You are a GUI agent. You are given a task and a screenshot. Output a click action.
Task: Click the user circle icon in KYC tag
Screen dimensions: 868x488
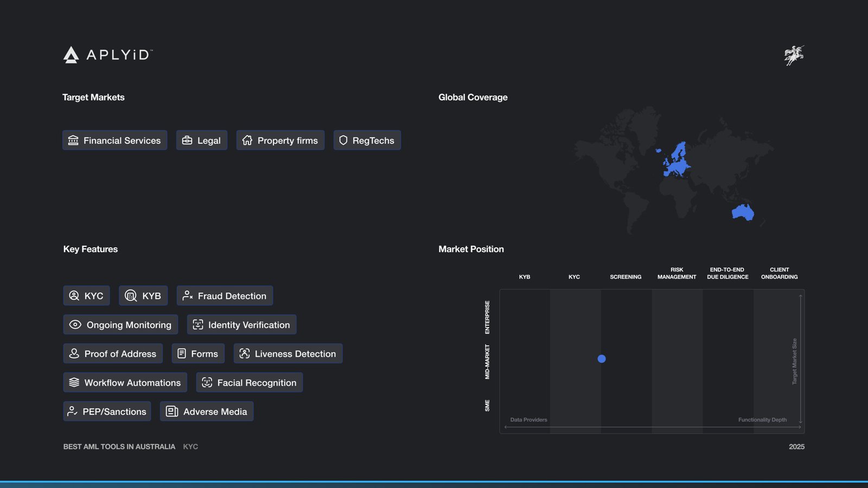74,296
